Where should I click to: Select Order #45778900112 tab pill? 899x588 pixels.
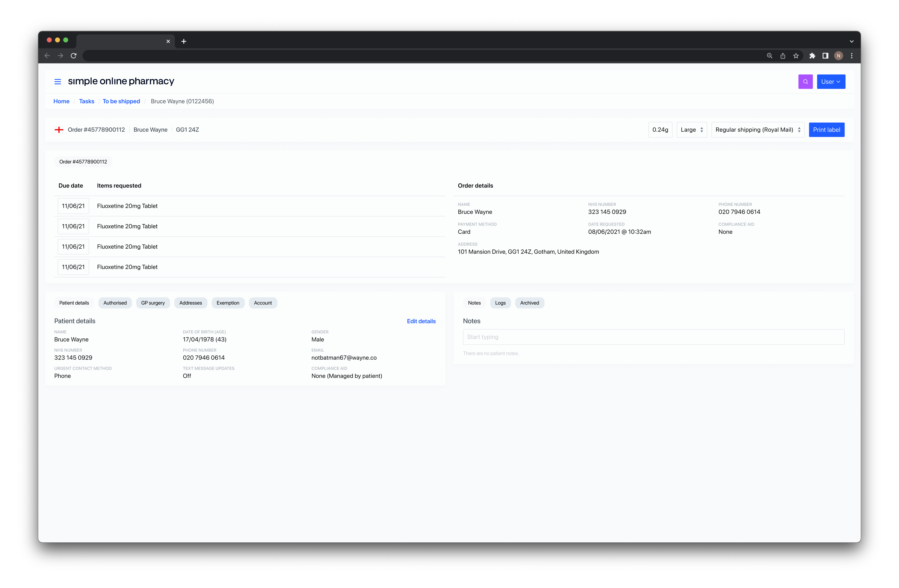pos(83,161)
